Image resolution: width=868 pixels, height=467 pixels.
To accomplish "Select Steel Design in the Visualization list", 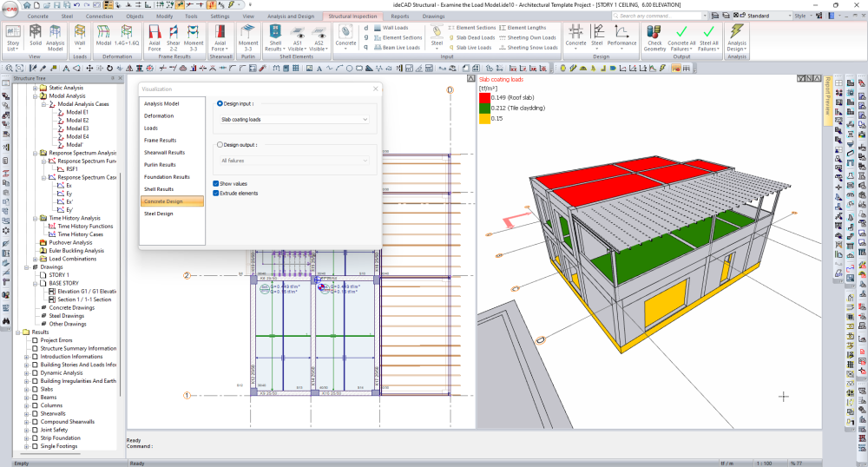I will tap(159, 213).
